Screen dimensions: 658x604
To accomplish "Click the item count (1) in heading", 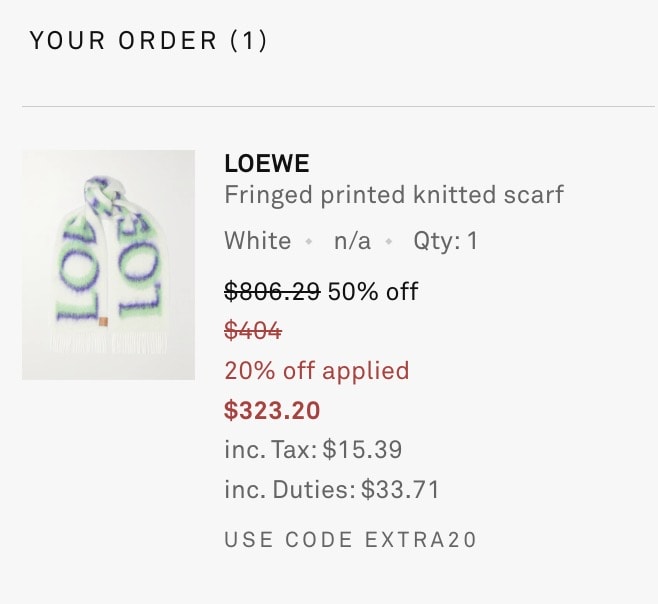I will [x=248, y=41].
